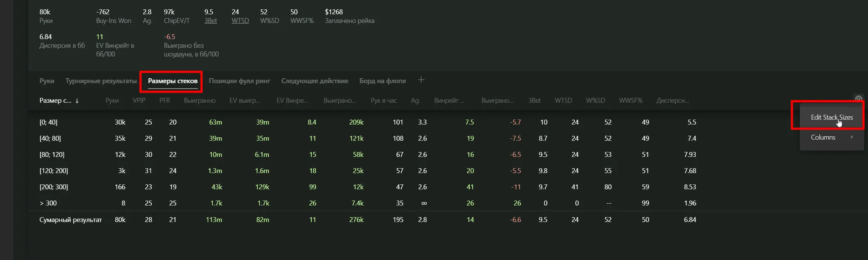Viewport: 868px width, 260px height.
Task: Switch to Следующее действие tab
Action: coord(314,81)
